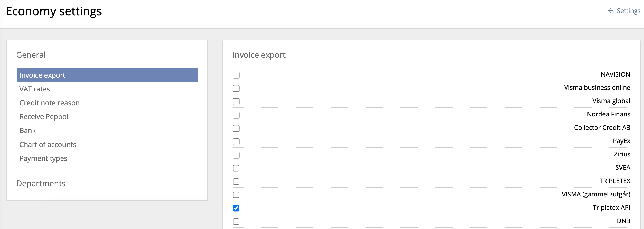Image resolution: width=644 pixels, height=229 pixels.
Task: Check VISMA (gammel /utgår) checkbox
Action: [236, 195]
